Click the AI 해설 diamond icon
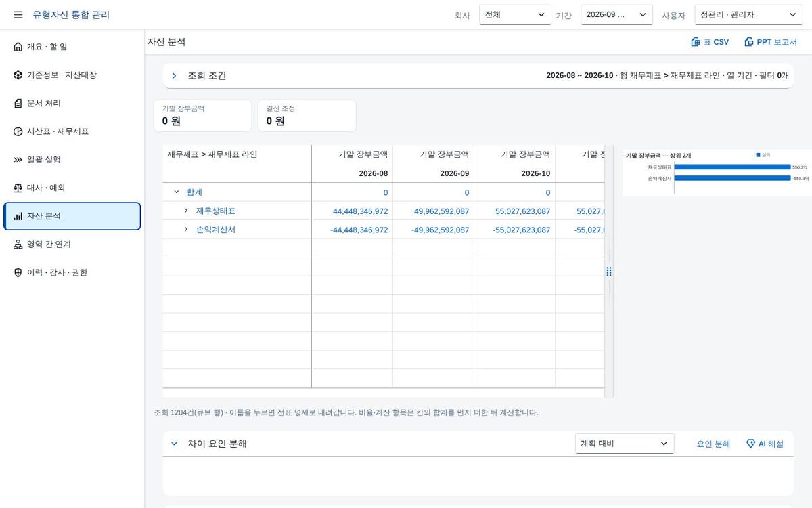 pos(750,444)
